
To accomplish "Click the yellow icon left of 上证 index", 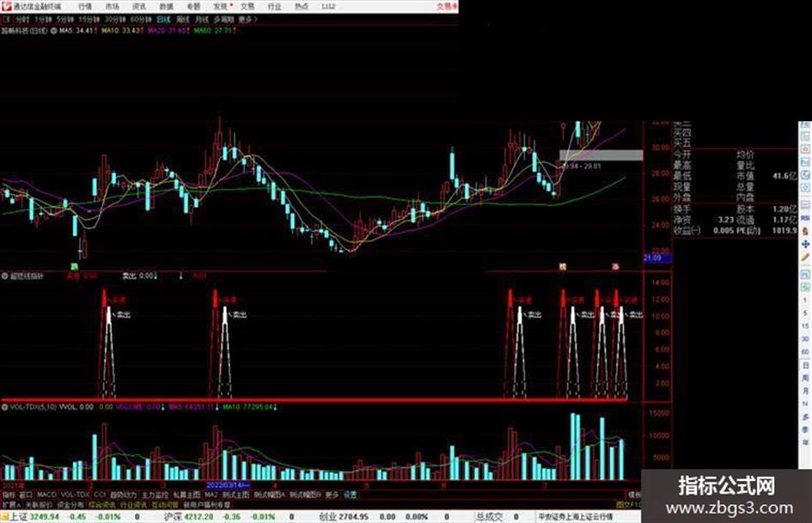I will click(4, 516).
